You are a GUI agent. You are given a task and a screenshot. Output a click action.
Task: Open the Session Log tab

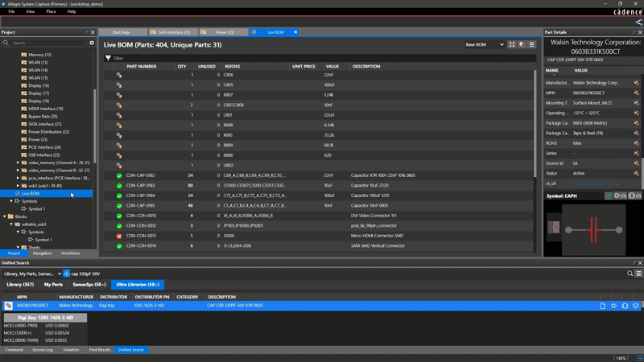coord(43,350)
